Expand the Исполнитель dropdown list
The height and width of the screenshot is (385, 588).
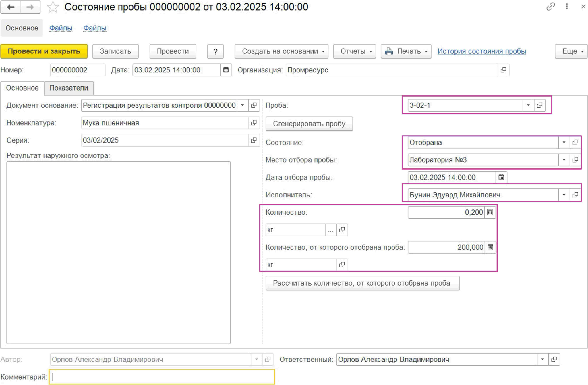[564, 195]
